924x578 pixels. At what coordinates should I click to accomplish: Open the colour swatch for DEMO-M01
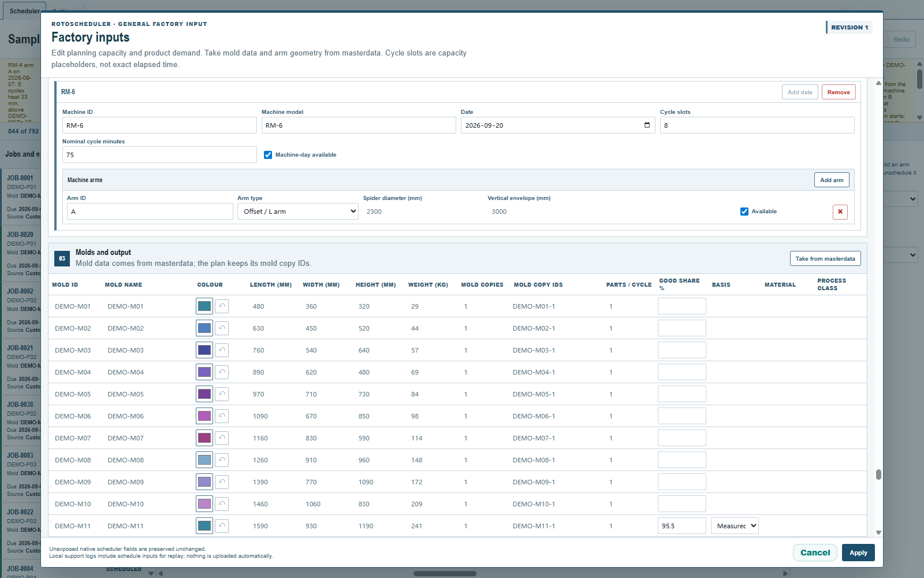click(204, 306)
